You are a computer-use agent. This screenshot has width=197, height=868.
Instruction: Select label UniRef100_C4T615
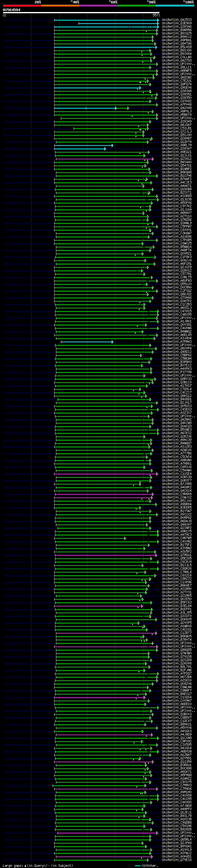(x=177, y=311)
